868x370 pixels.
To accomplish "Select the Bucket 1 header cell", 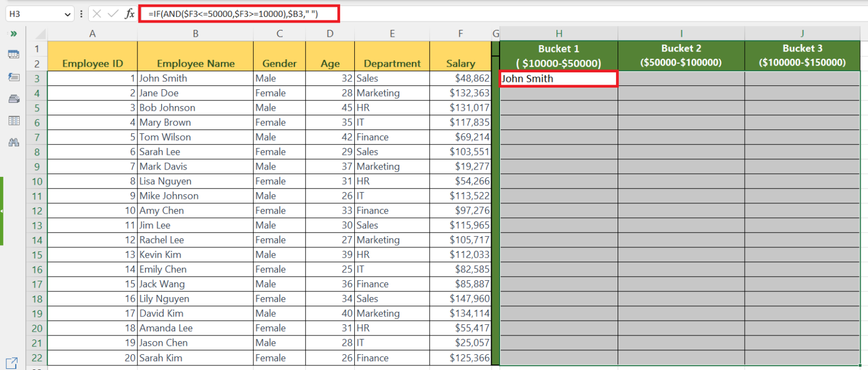I will point(558,55).
